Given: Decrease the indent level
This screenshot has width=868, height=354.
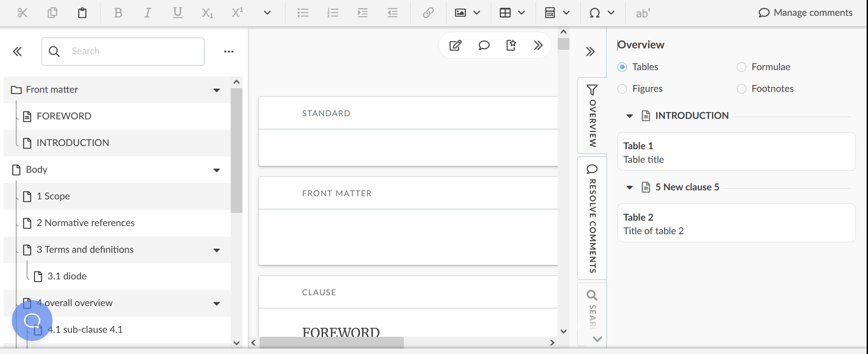Looking at the screenshot, I should [x=393, y=13].
